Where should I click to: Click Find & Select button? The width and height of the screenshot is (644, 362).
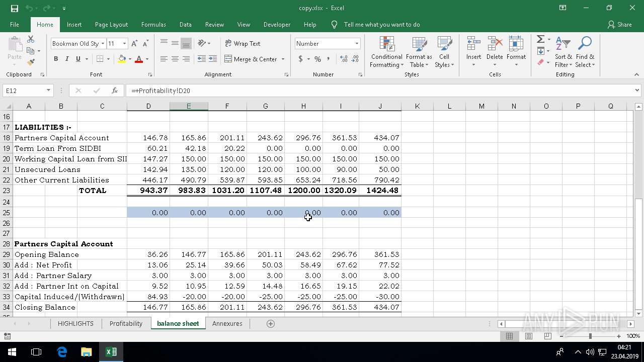click(585, 52)
